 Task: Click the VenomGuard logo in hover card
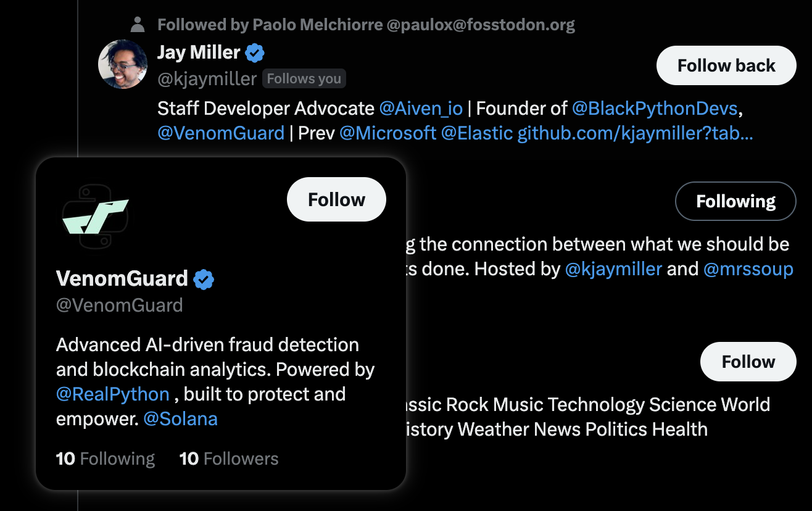[x=94, y=216]
